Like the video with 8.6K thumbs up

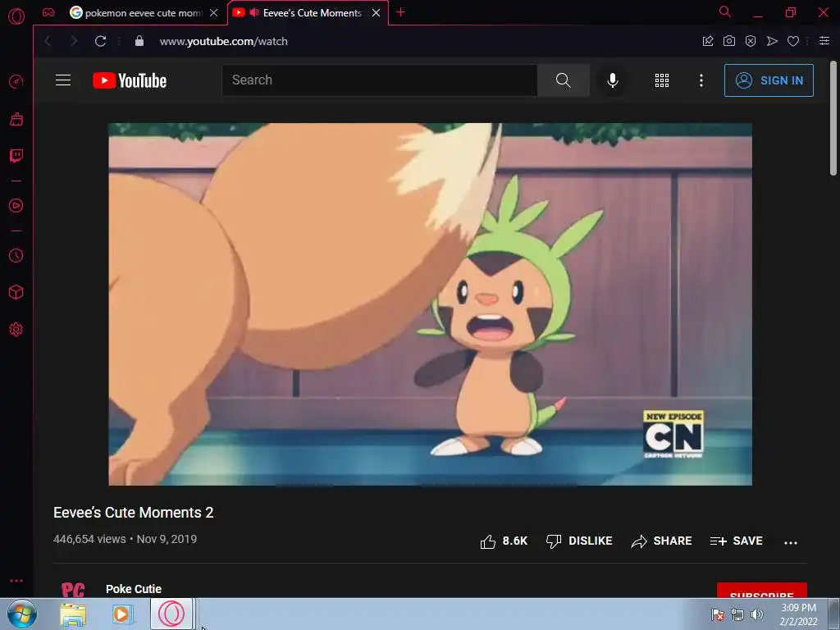(x=504, y=541)
